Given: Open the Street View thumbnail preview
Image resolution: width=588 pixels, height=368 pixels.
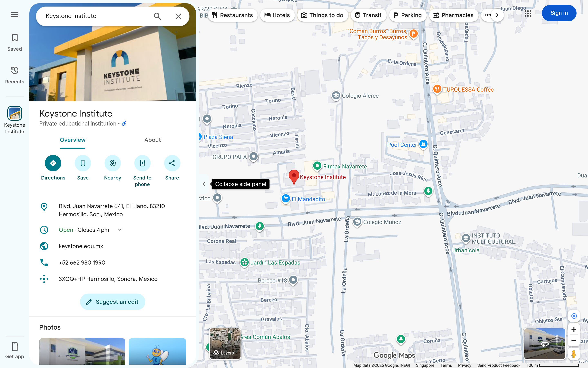Looking at the screenshot, I should (x=545, y=344).
